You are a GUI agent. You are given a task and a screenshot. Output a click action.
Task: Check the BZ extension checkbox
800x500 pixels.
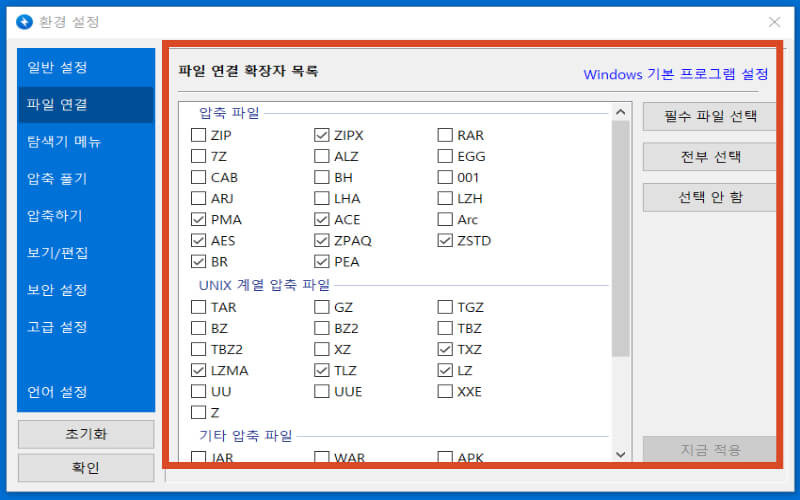[198, 328]
